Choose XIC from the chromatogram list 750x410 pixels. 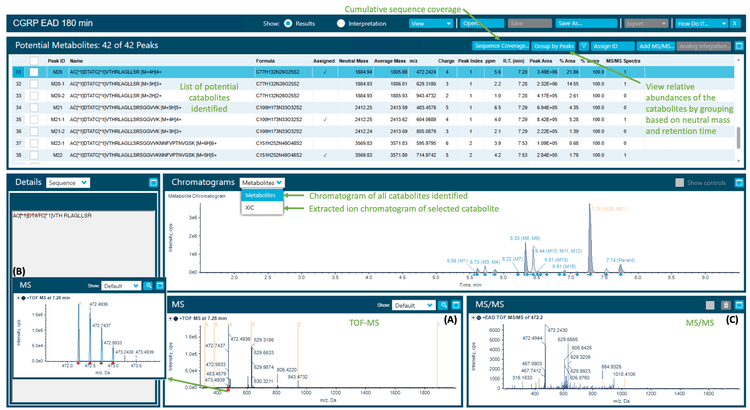pyautogui.click(x=251, y=208)
